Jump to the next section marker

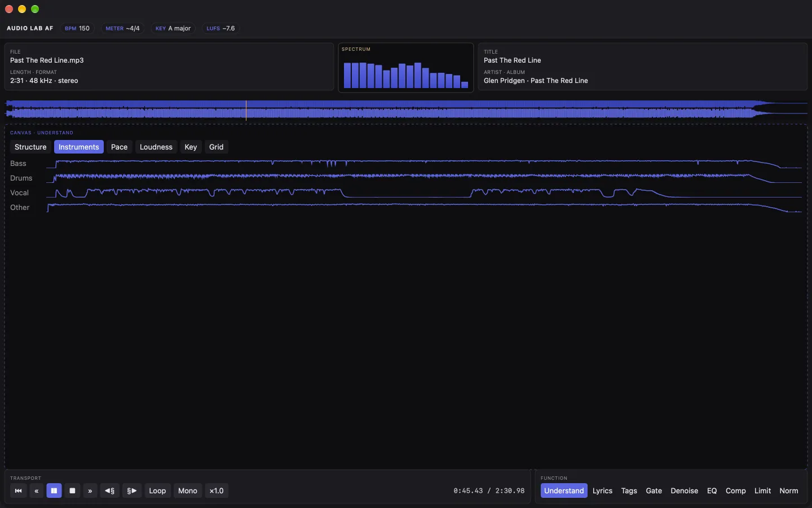point(132,491)
